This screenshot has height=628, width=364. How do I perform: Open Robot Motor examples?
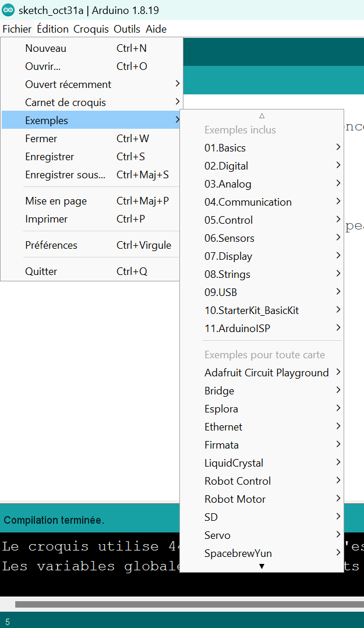262,499
